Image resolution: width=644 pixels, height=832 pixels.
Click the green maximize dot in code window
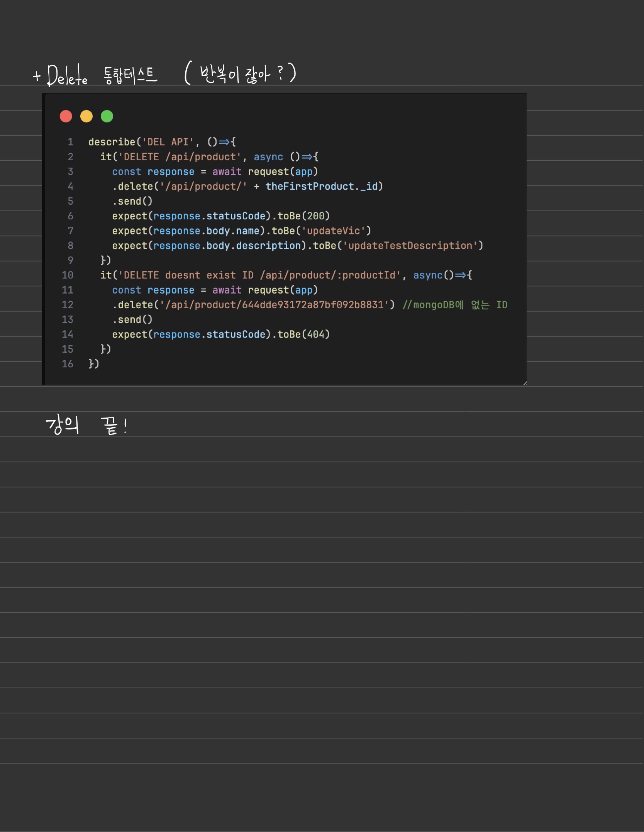[x=107, y=116]
